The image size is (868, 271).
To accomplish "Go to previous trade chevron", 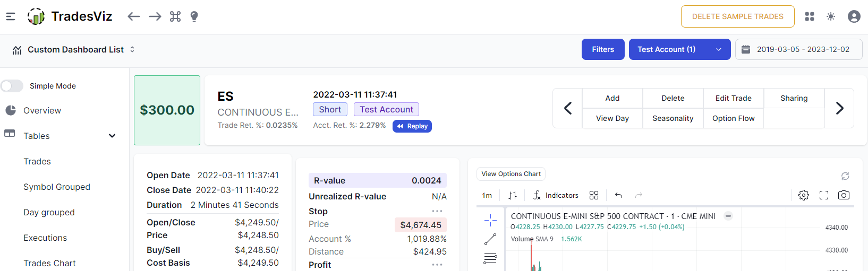I will coord(568,108).
